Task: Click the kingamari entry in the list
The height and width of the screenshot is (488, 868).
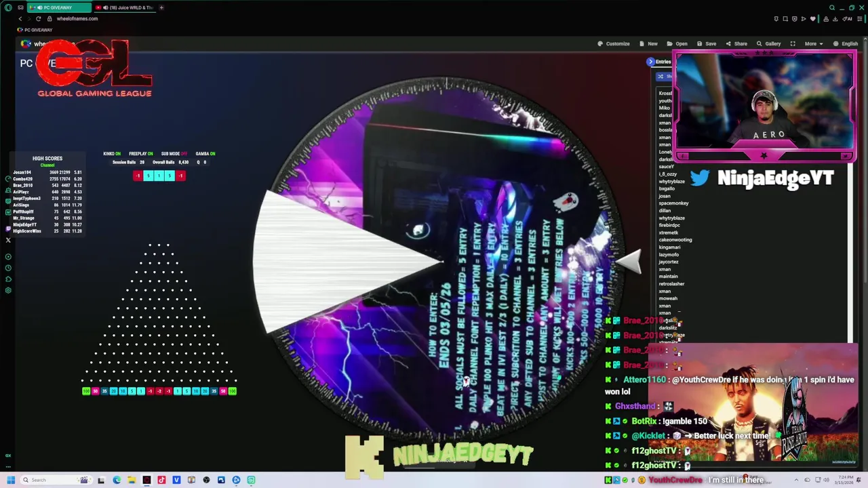Action: point(669,247)
